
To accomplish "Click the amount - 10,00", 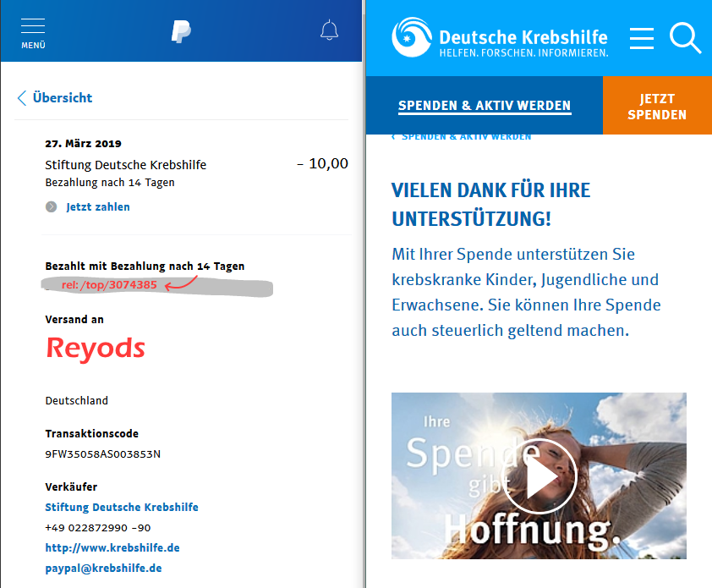I will [x=322, y=163].
